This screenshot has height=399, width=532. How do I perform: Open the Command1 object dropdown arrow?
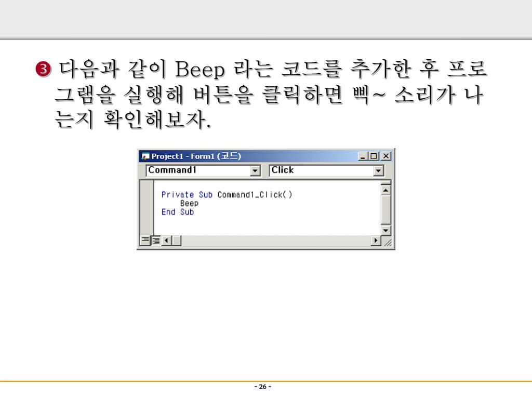(255, 170)
